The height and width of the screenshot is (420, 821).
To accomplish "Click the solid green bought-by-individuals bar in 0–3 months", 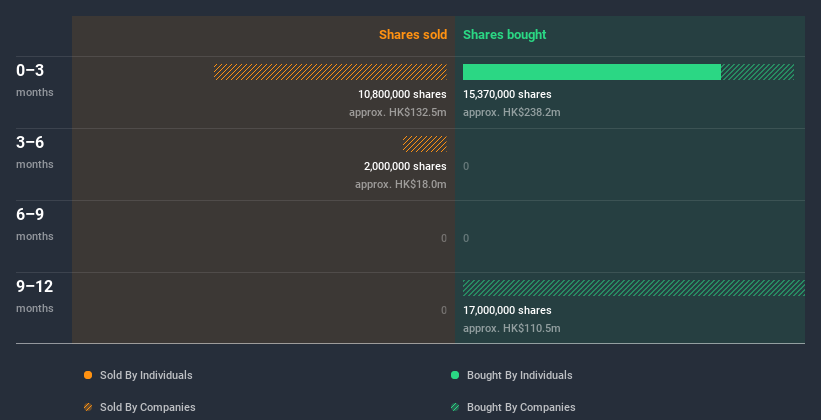I will click(592, 72).
